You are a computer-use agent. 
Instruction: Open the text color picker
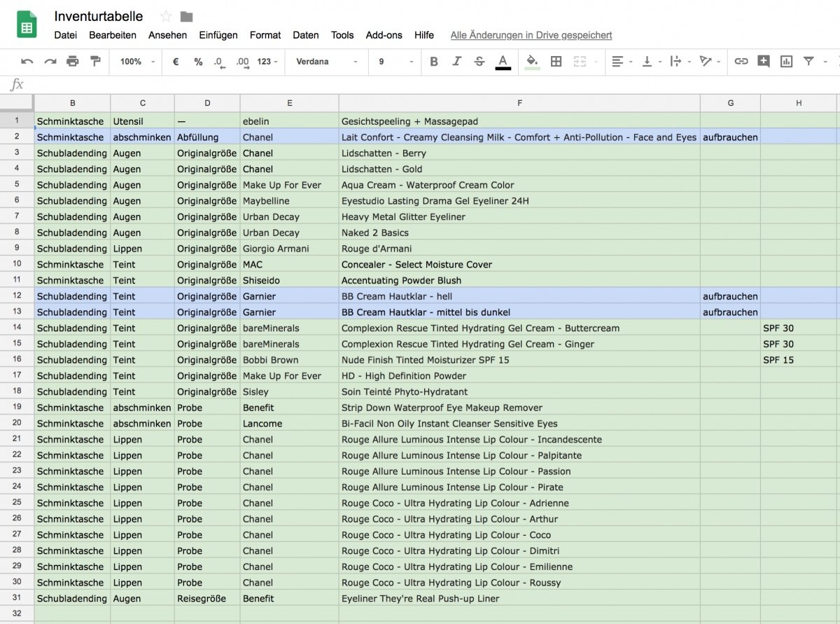(503, 62)
